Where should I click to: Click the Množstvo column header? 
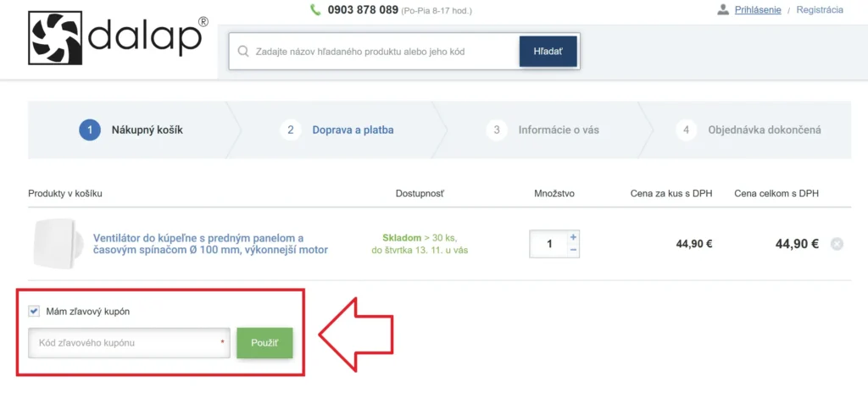click(x=554, y=194)
